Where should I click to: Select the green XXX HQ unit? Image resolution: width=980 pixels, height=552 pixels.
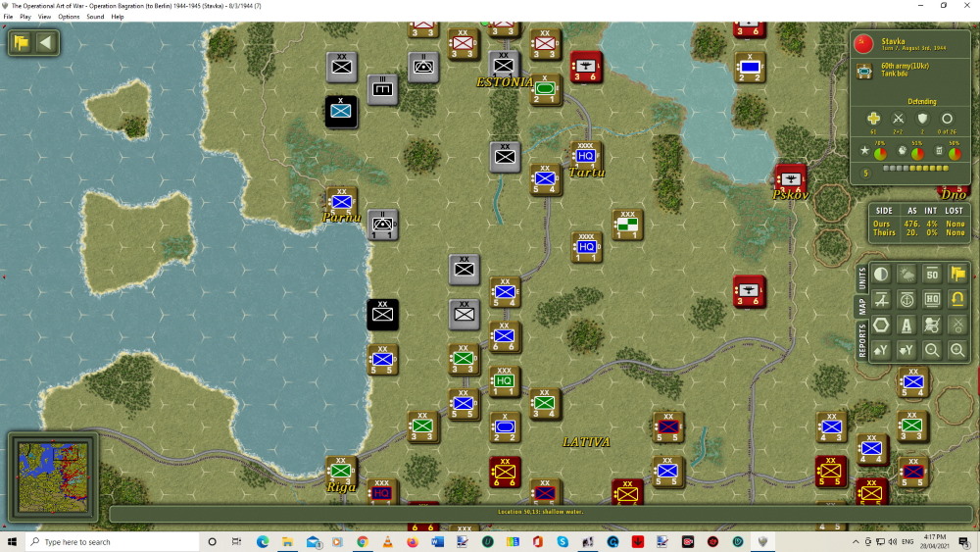click(504, 381)
